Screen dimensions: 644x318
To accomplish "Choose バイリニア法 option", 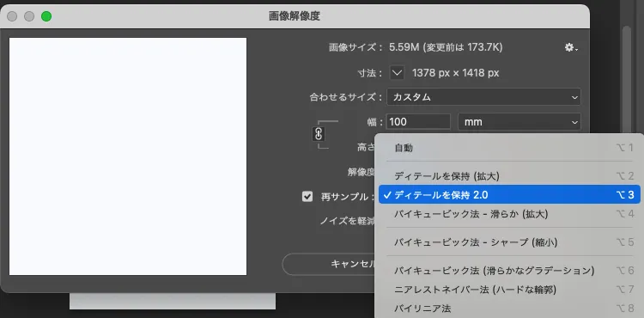I will click(509, 309).
